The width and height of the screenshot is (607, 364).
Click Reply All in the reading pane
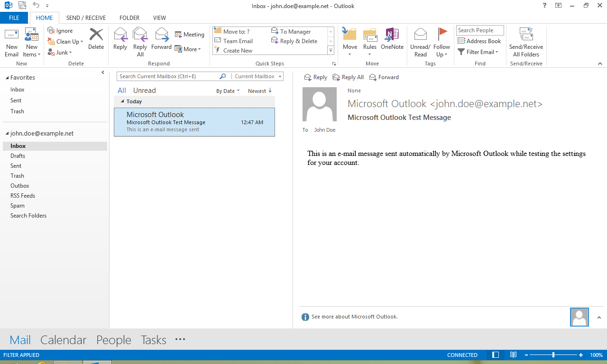tap(349, 77)
